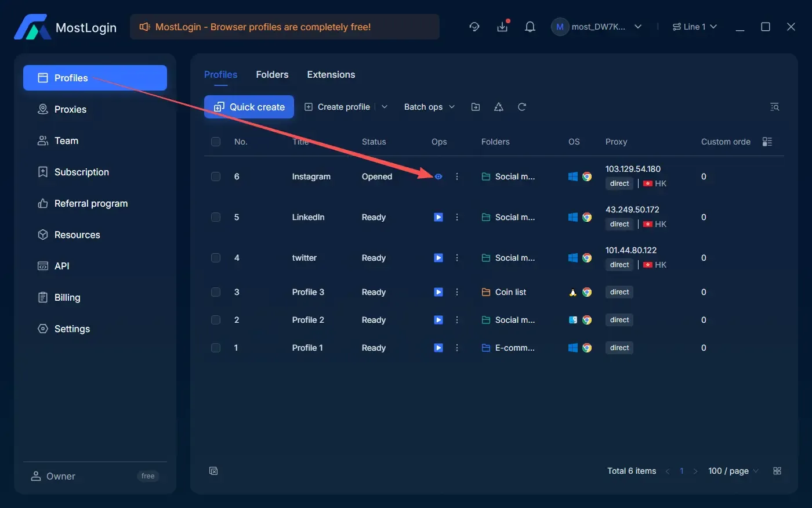The width and height of the screenshot is (812, 508).
Task: Check the Profile 3 row checkbox
Action: tap(216, 292)
